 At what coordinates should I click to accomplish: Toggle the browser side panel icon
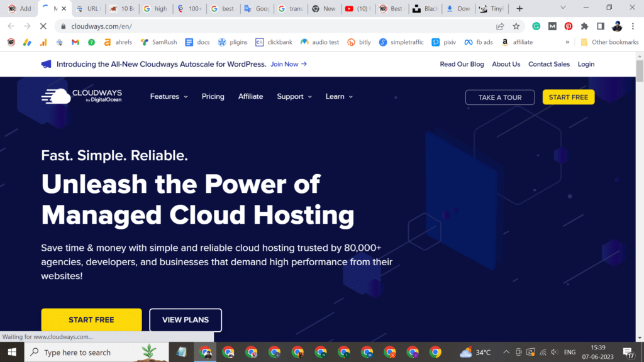click(601, 26)
